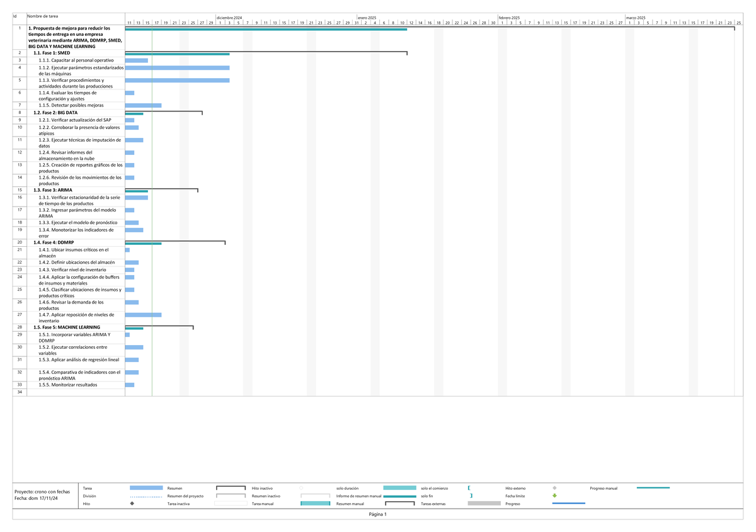Click the Informe de resumen manual symbol
The image size is (756, 532).
click(399, 496)
